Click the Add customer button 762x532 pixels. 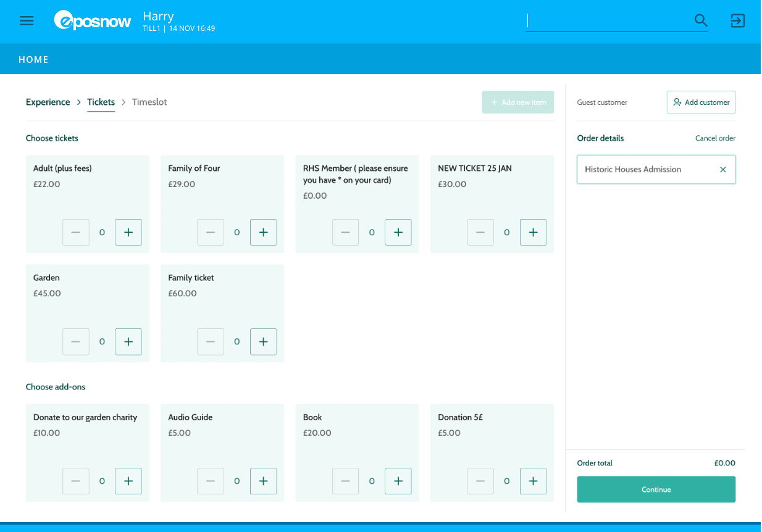coord(701,102)
